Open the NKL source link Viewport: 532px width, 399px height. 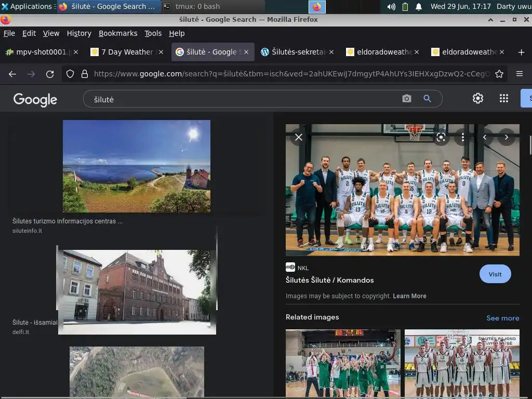pos(297,268)
